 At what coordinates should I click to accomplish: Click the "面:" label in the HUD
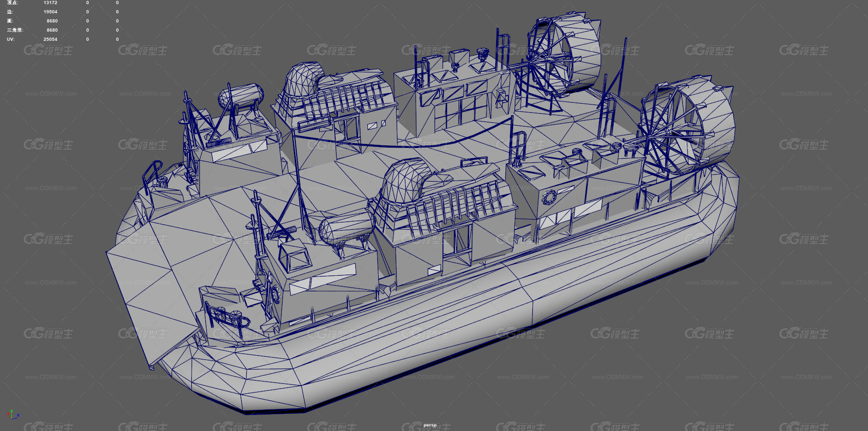pos(10,21)
